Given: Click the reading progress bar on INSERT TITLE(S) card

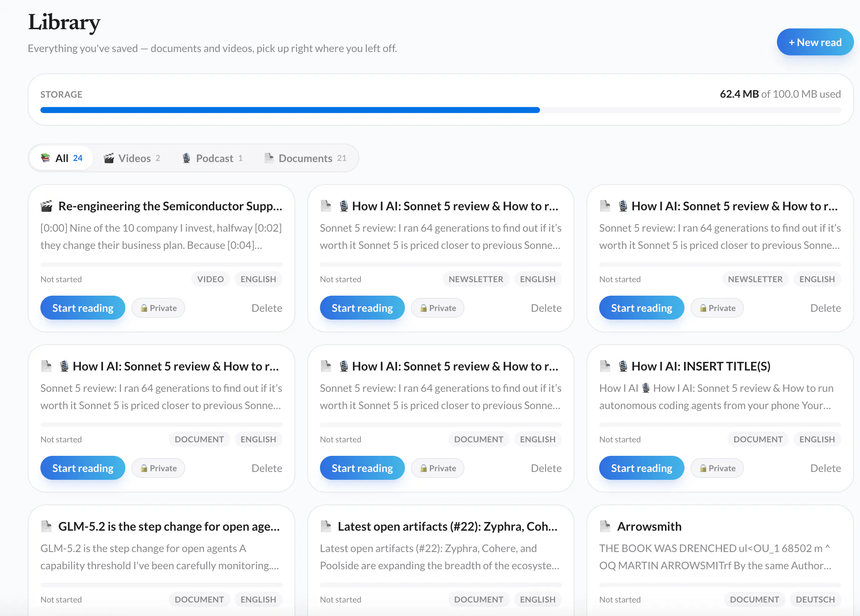Looking at the screenshot, I should coord(720,424).
